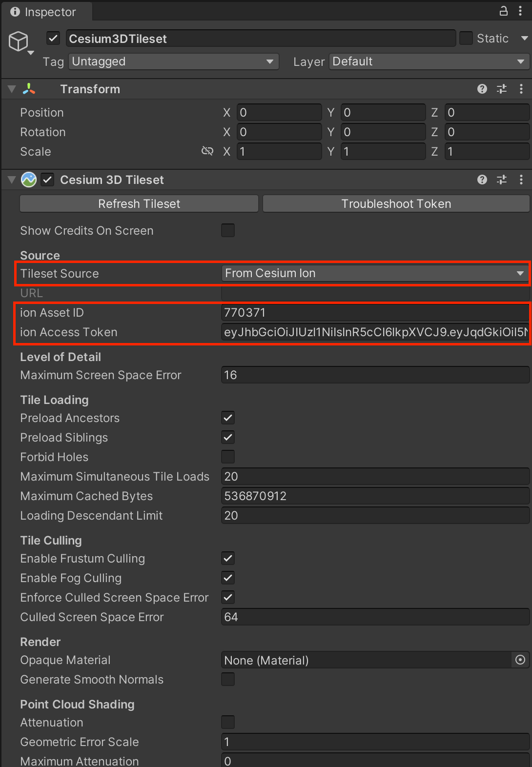Disable the Cesium 3D Tileset component checkbox
This screenshot has height=767, width=532.
47,180
